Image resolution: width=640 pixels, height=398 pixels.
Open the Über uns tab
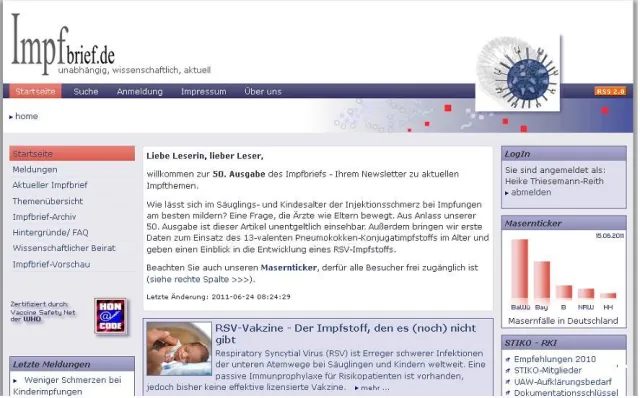[263, 91]
